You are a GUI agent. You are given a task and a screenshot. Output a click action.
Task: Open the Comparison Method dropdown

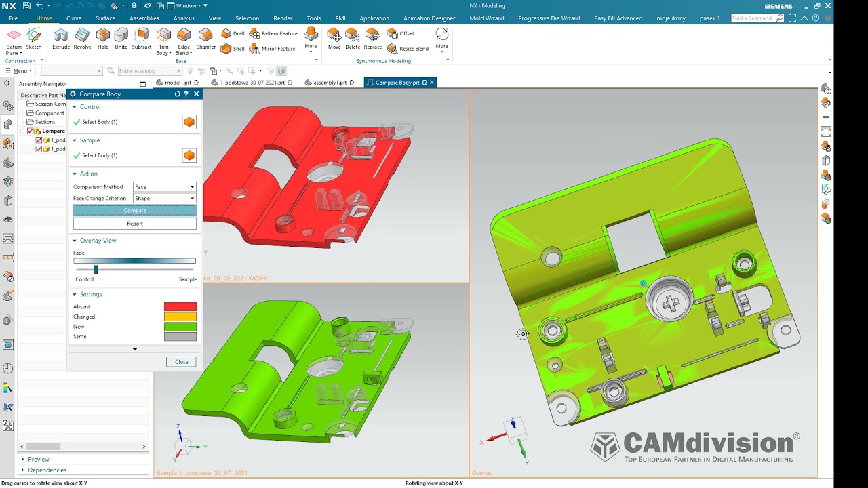(165, 187)
